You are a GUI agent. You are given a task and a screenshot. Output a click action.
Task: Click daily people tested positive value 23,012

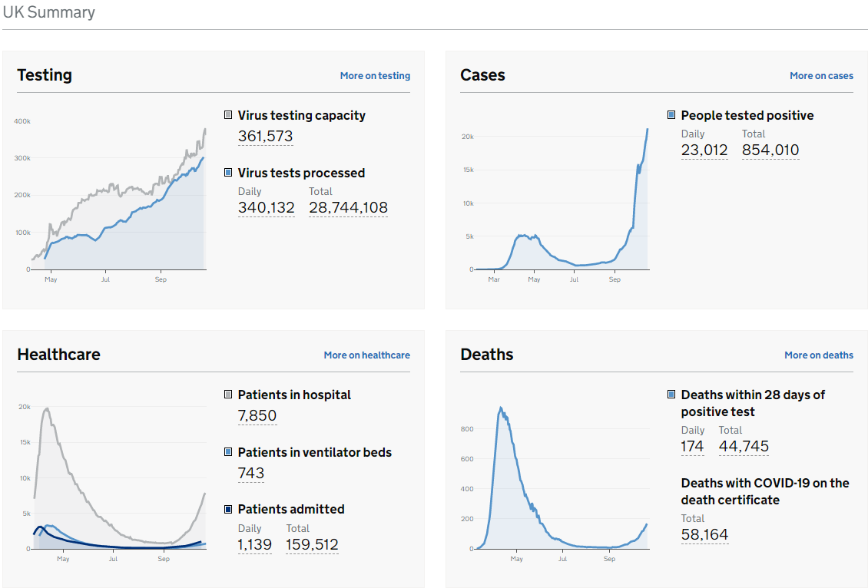point(704,150)
